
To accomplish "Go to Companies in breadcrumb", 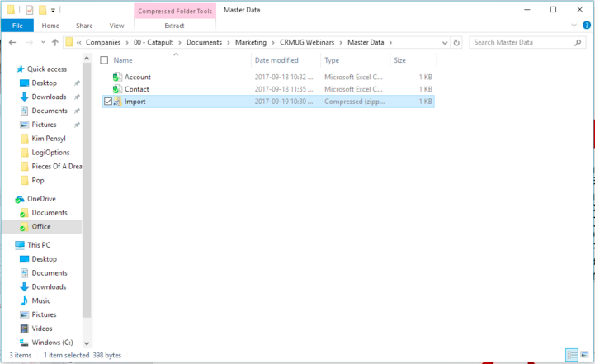I will click(103, 43).
